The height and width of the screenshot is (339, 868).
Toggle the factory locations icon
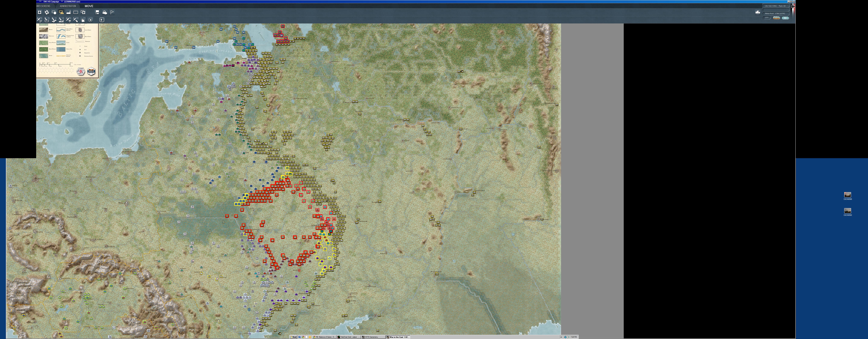pyautogui.click(x=68, y=13)
